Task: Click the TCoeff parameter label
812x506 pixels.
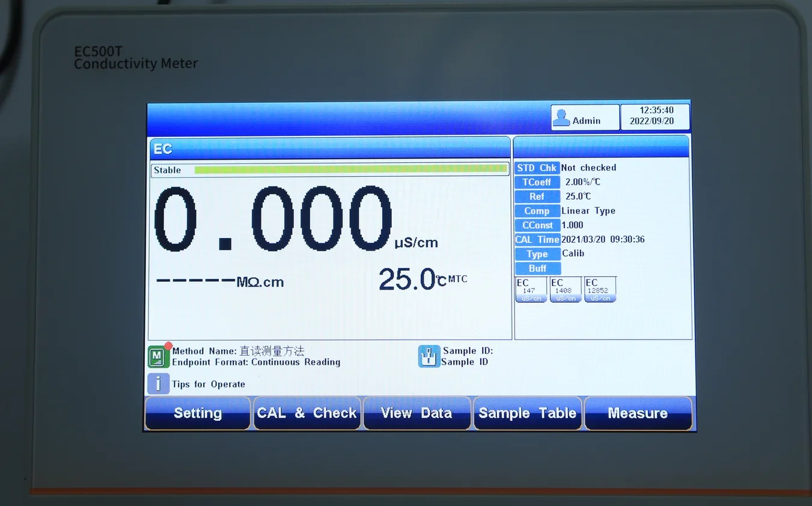Action: 537,182
